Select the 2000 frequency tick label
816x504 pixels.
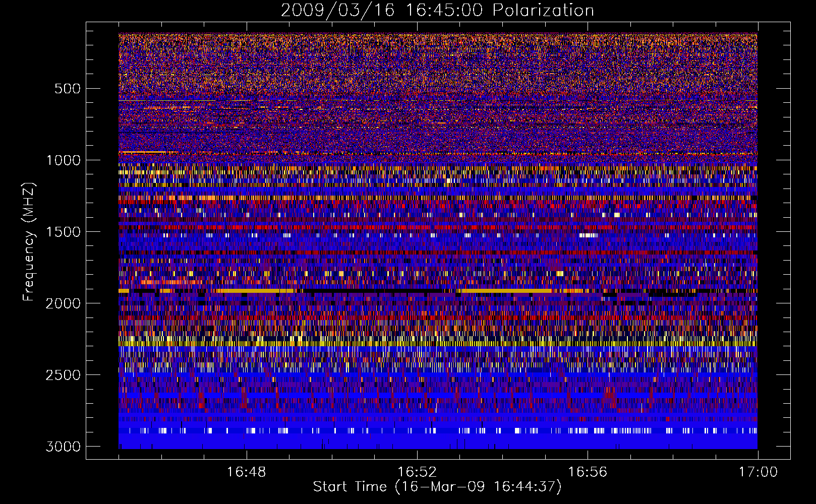(63, 303)
